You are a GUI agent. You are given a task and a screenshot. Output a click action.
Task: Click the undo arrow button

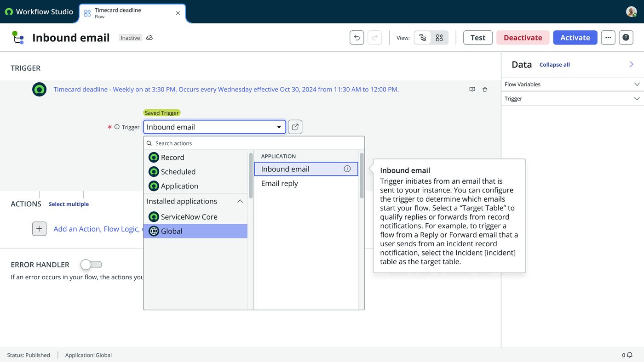click(x=357, y=38)
